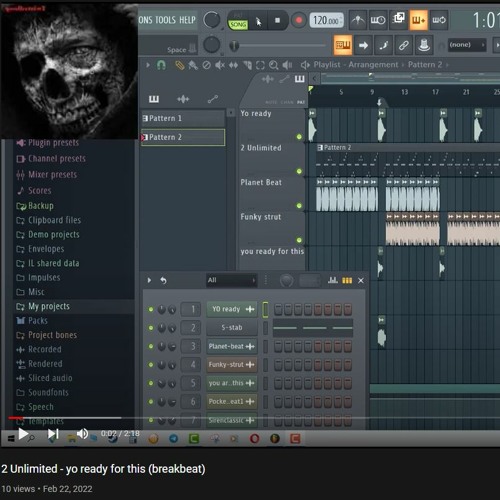Select the dashed select tool in playlist
500x500 pixels.
[260, 65]
